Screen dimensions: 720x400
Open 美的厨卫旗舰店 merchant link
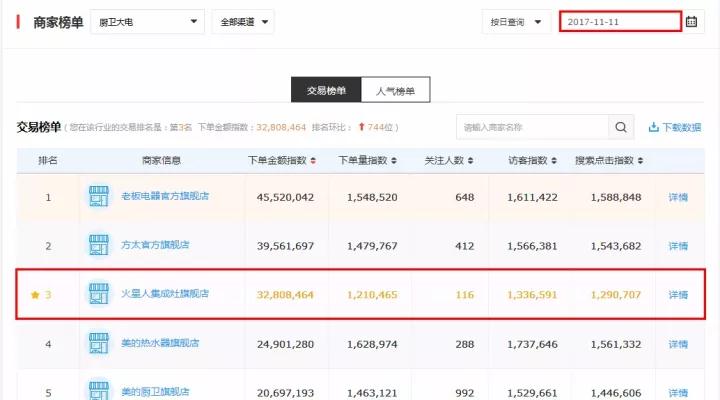tap(155, 392)
